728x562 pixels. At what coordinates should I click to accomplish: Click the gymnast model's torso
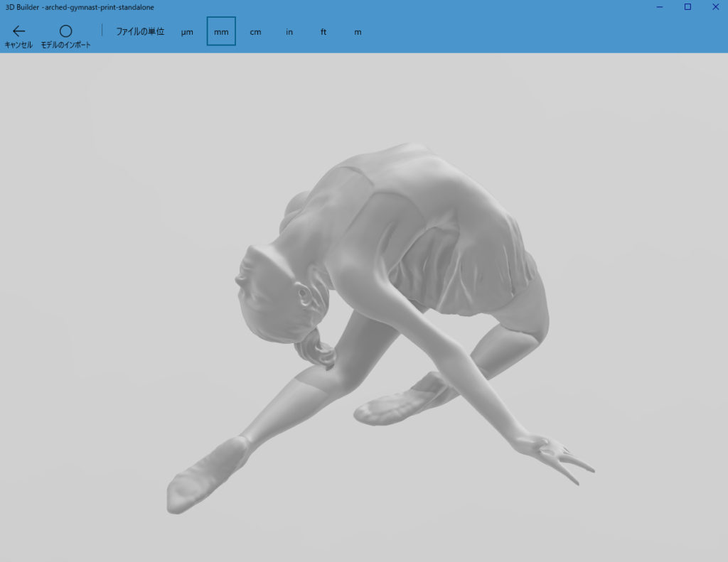(x=427, y=227)
